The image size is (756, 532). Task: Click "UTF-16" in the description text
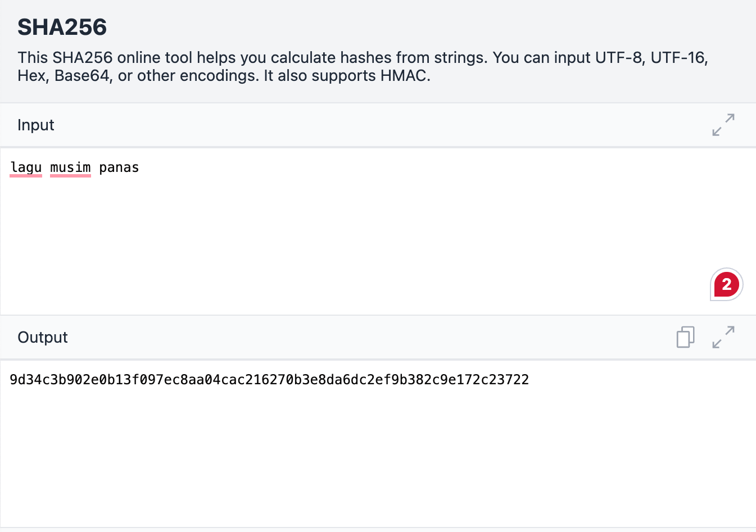677,58
